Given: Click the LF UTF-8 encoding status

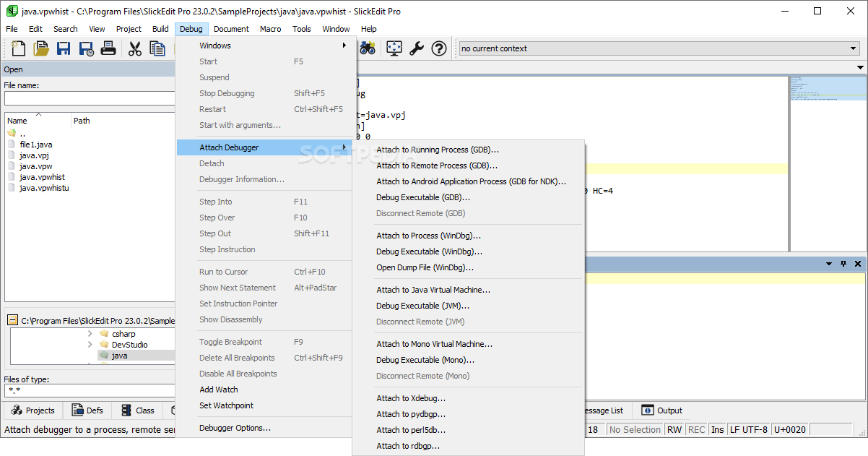Looking at the screenshot, I should tap(749, 429).
